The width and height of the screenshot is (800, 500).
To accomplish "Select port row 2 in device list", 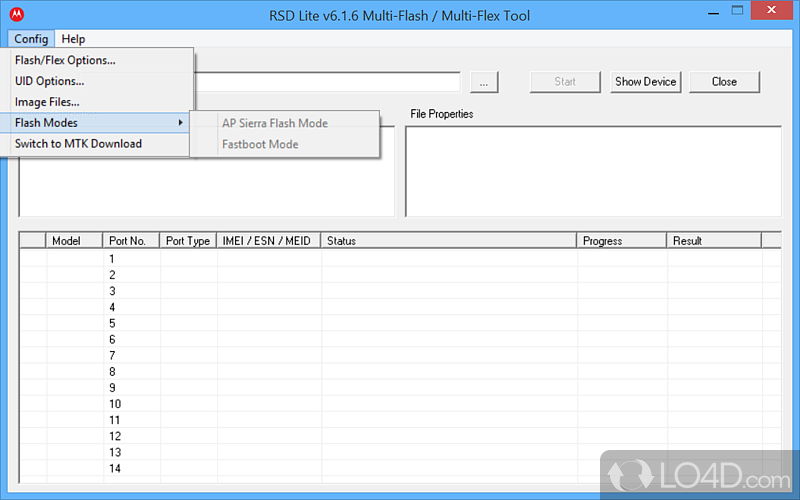I will (400, 275).
